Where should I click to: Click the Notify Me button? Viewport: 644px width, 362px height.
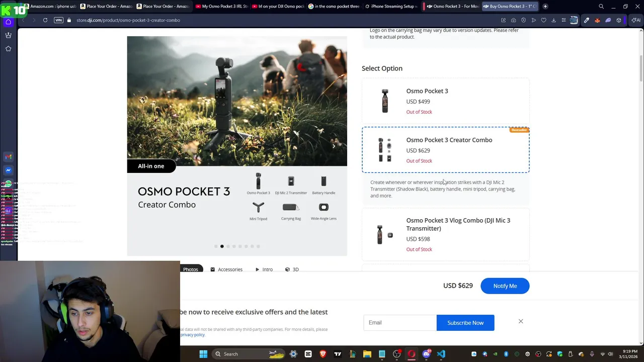tap(505, 286)
